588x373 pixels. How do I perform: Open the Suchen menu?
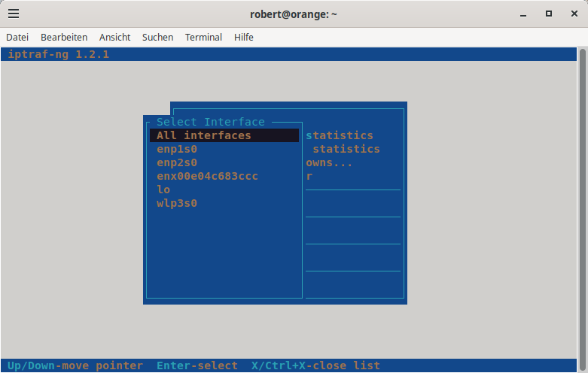[x=157, y=37]
